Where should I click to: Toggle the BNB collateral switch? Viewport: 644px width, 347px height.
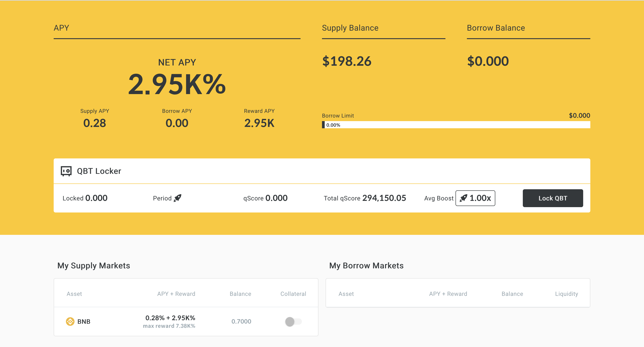[x=293, y=321]
